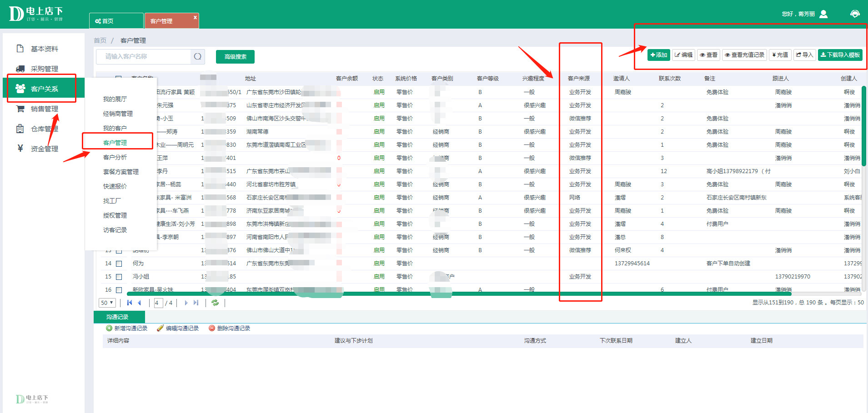Click the red delete 删除沟通记录 icon
This screenshot has height=413, width=868.
click(212, 328)
